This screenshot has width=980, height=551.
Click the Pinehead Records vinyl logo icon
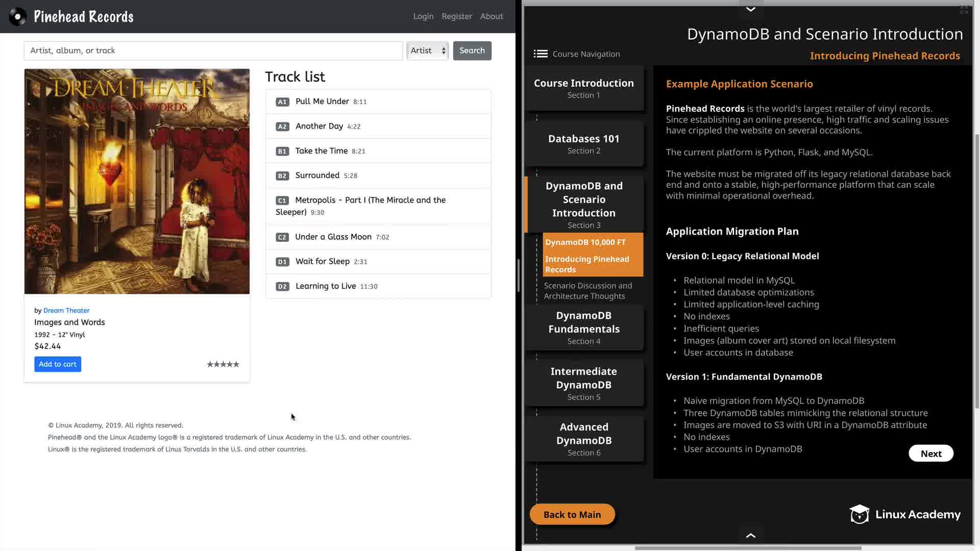[x=18, y=17]
